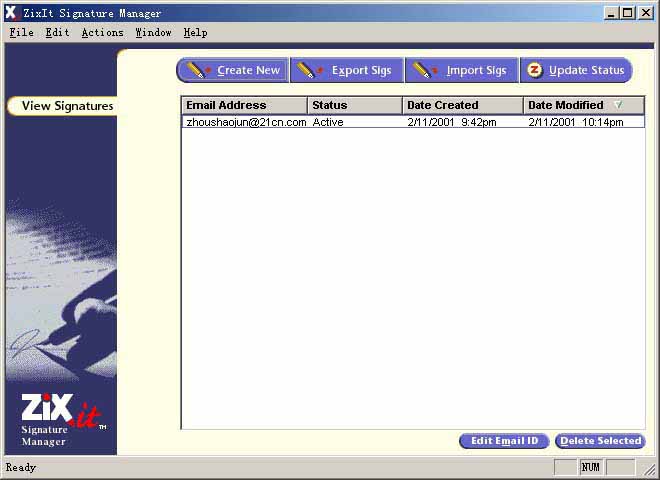Open the Actions menu
Viewport: 660px width, 480px height.
click(102, 32)
